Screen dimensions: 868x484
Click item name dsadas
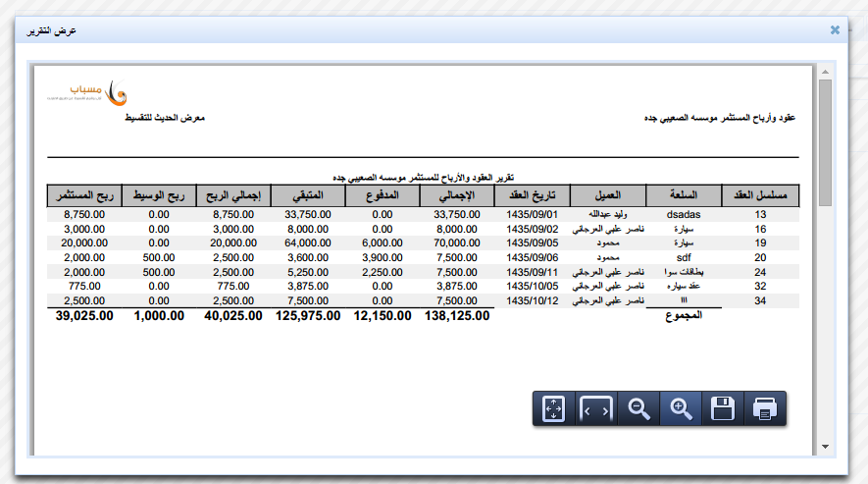pos(684,214)
